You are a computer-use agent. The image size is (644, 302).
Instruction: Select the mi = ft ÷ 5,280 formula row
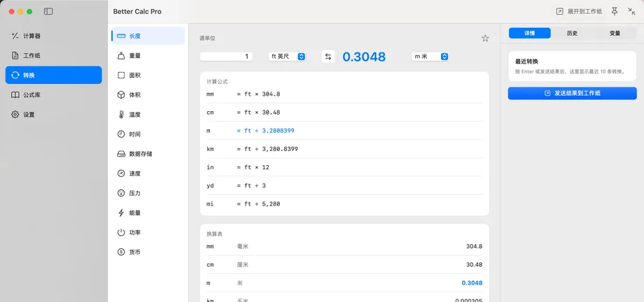pyautogui.click(x=344, y=203)
